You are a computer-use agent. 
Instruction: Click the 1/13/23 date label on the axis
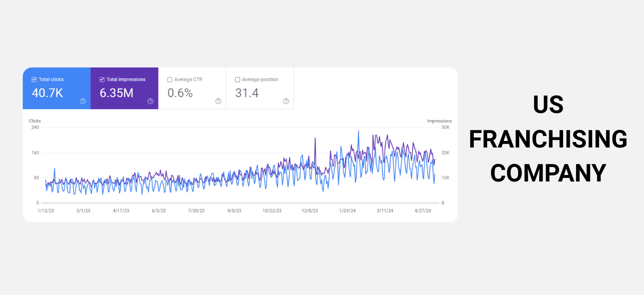tap(45, 211)
